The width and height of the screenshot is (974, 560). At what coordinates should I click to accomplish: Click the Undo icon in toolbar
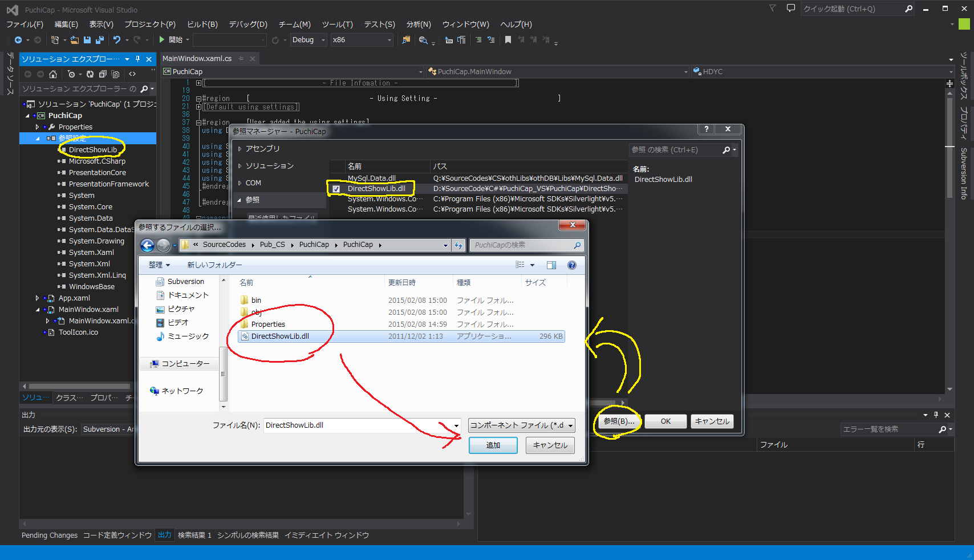117,40
